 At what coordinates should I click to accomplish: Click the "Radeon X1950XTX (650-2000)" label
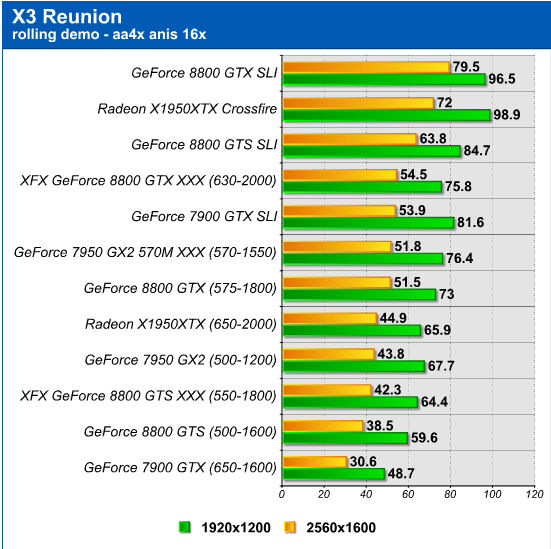point(181,324)
